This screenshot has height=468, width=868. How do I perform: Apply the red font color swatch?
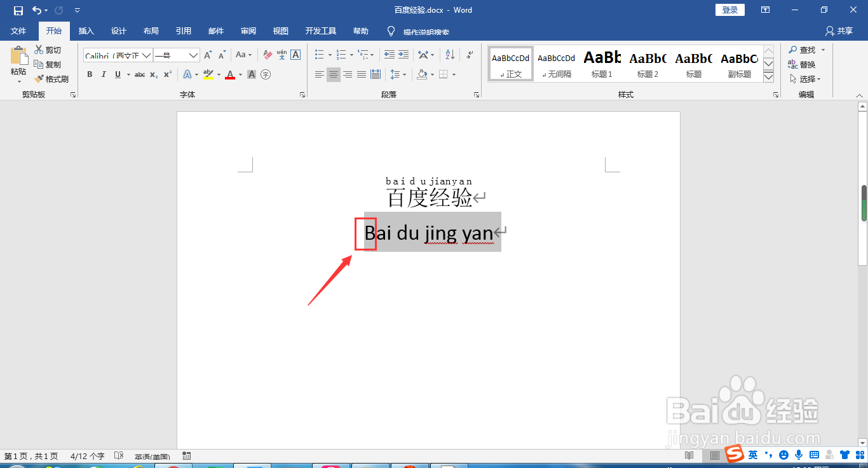click(x=230, y=74)
